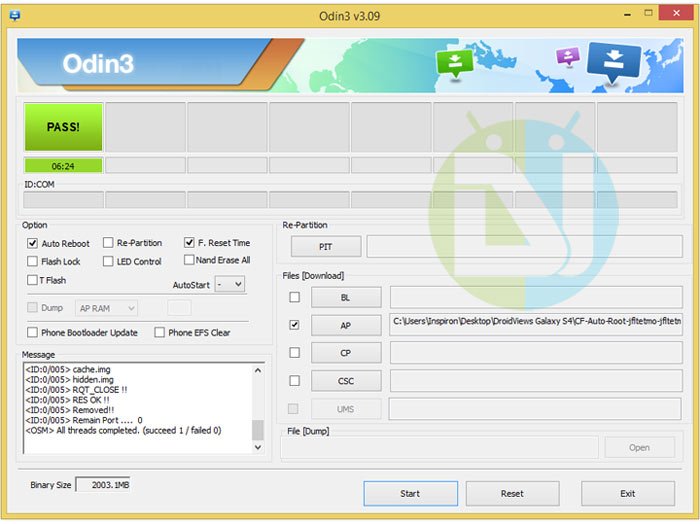Screen dimensions: 700x524
Task: Click the 06:24 green progress bar
Action: 63,166
